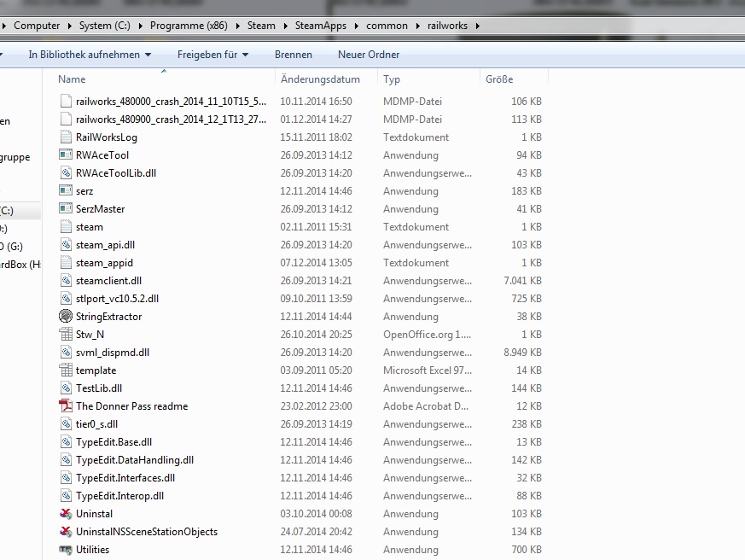Click the 7.041 KB size value
The height and width of the screenshot is (560, 745).
[x=522, y=281]
